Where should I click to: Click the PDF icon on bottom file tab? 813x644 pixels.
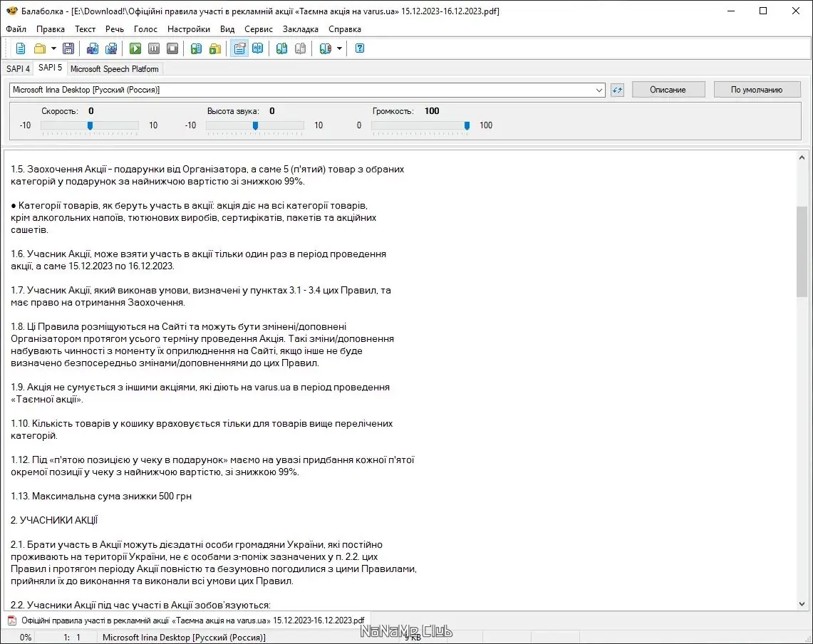point(12,620)
